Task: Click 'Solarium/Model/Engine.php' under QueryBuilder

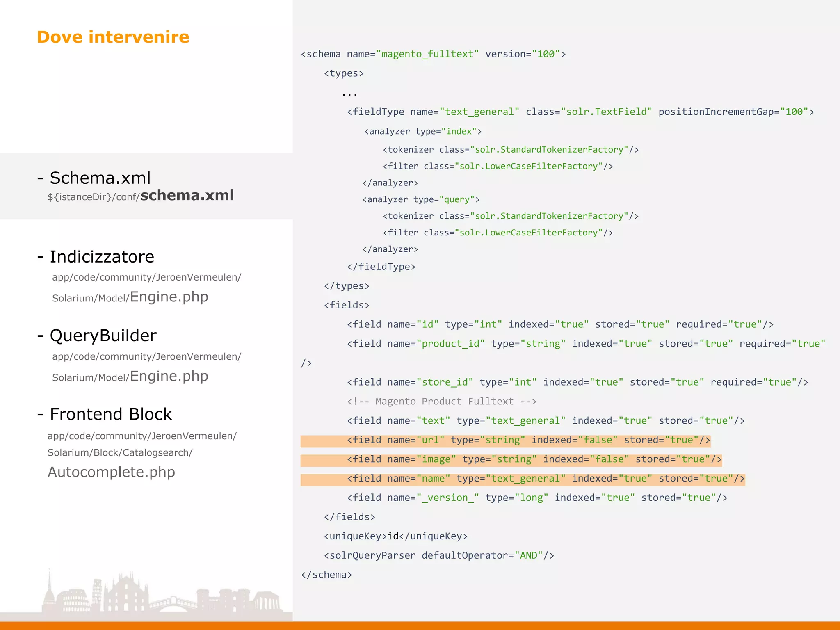Action: (130, 376)
